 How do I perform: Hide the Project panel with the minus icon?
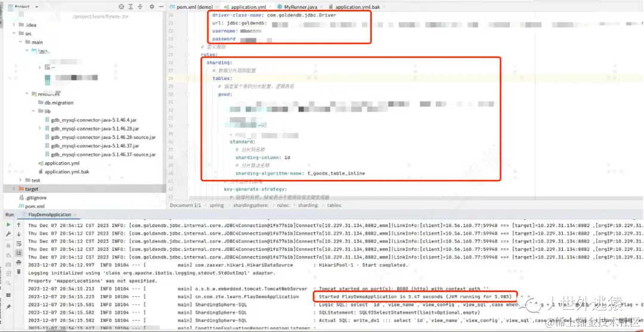tap(161, 7)
